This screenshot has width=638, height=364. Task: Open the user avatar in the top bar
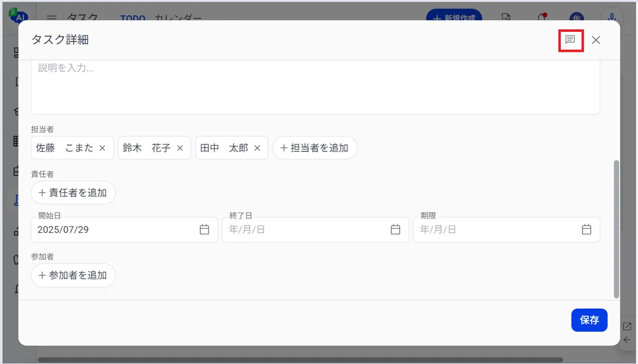577,17
